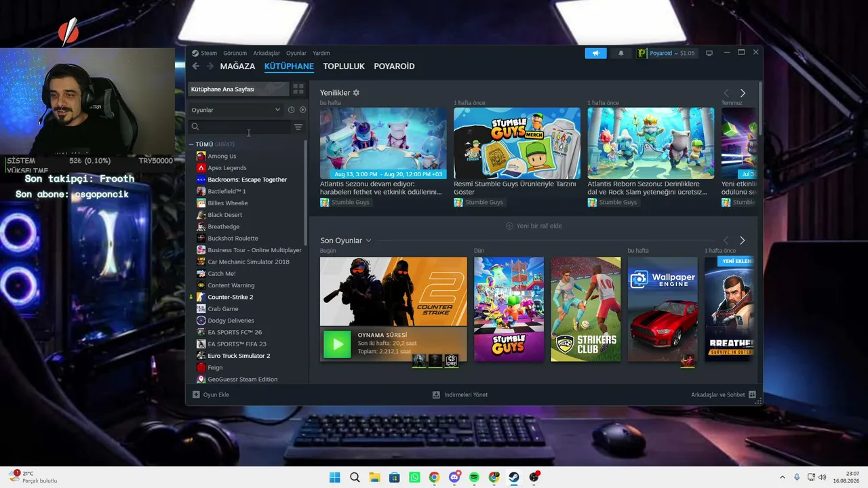Viewport: 868px width, 488px height.
Task: Open Spotify from the taskbar
Action: (474, 477)
